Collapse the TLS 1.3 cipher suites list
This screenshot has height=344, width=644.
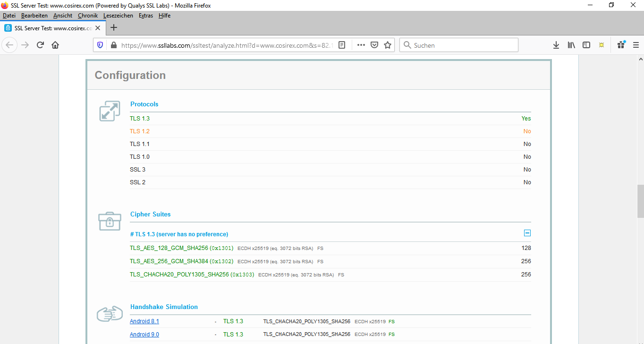click(527, 233)
